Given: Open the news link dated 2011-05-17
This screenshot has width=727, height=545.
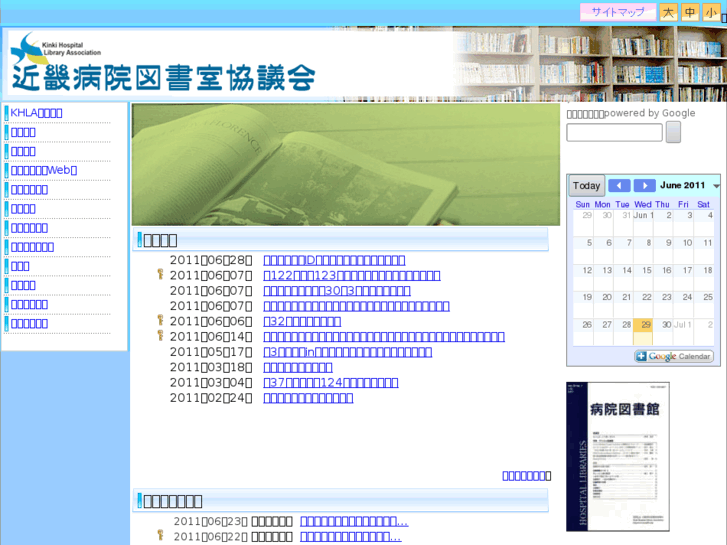Looking at the screenshot, I should tap(348, 352).
